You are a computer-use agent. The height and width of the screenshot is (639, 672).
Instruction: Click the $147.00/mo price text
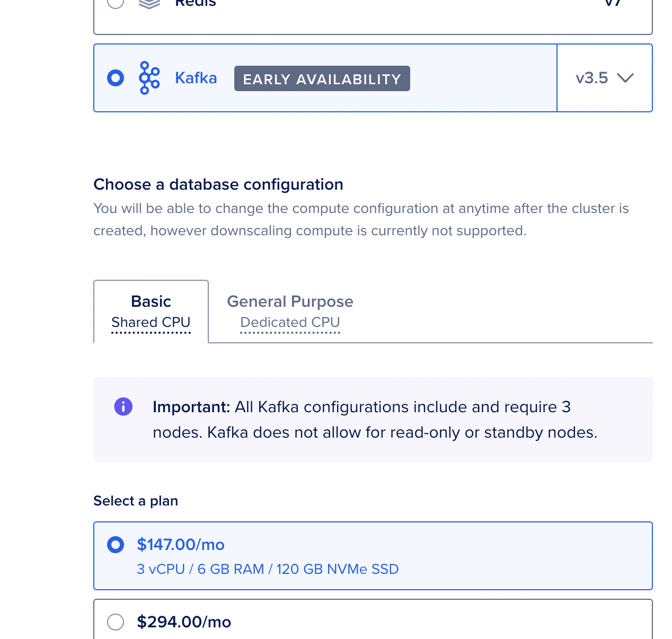coord(181,545)
